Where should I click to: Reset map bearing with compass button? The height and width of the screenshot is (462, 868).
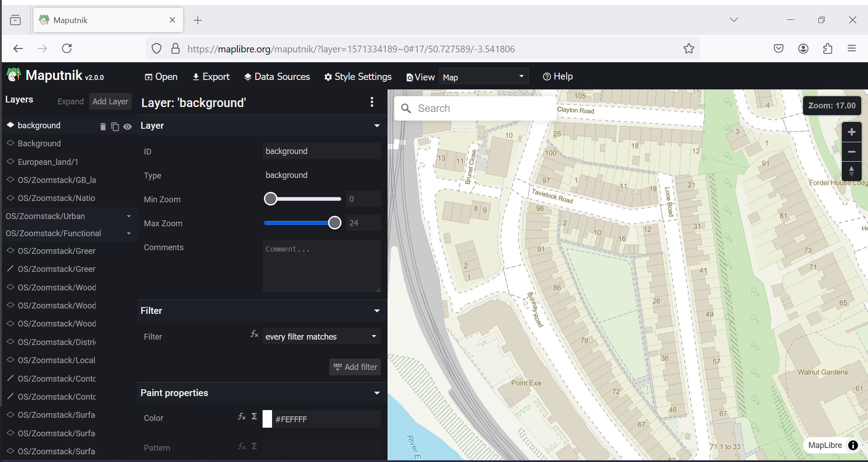point(851,171)
